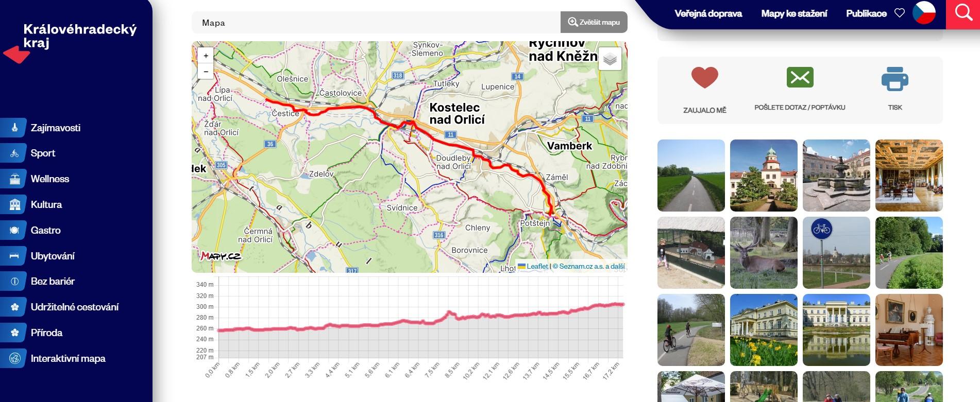Open the Sport menu item
980x402 pixels.
click(43, 153)
